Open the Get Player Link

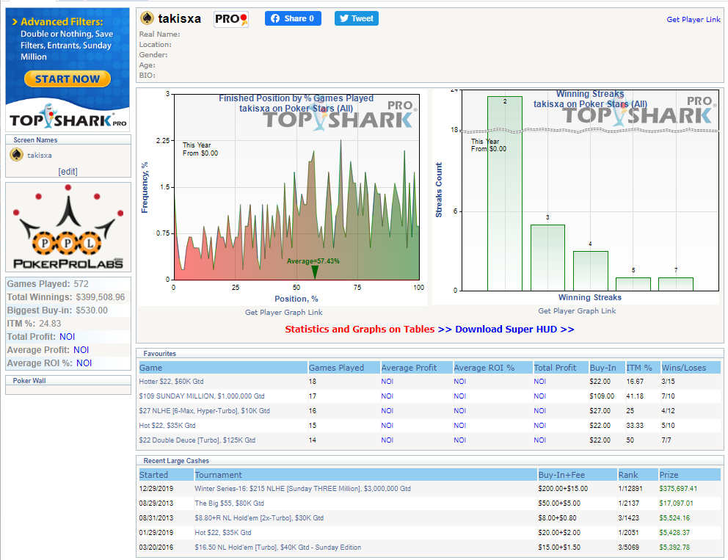(x=694, y=20)
